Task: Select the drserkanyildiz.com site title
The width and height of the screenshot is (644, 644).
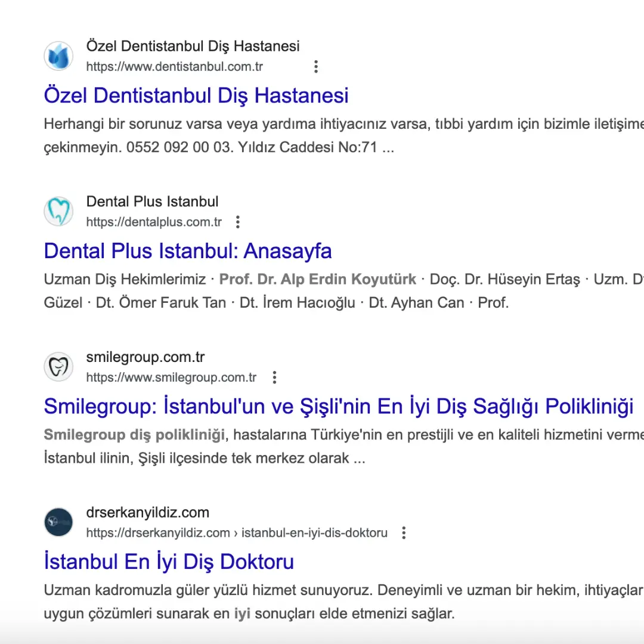Action: tap(147, 512)
